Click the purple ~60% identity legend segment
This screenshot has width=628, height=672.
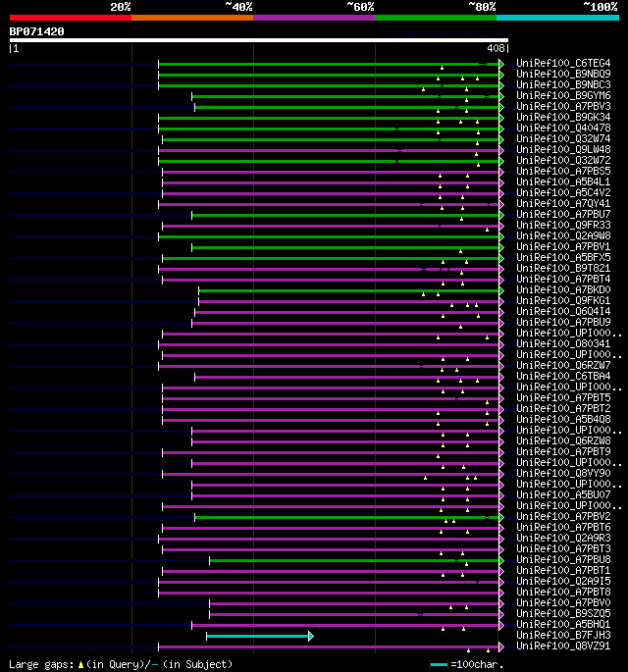pos(314,18)
